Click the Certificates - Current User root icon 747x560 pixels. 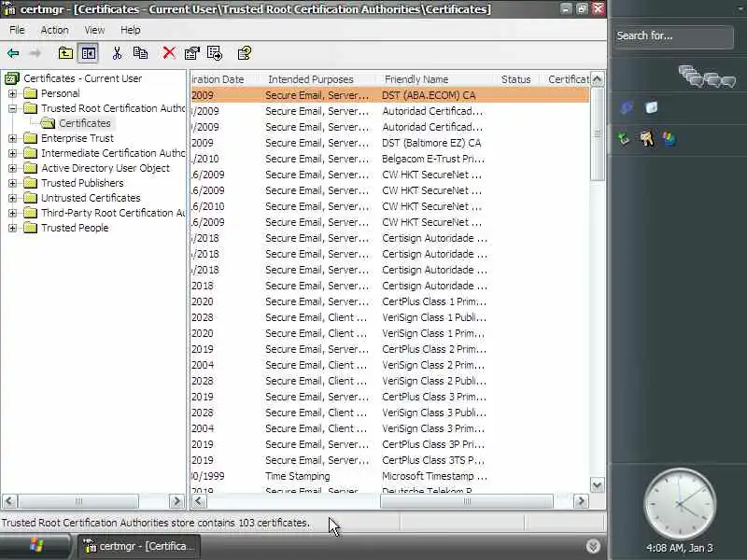point(12,78)
